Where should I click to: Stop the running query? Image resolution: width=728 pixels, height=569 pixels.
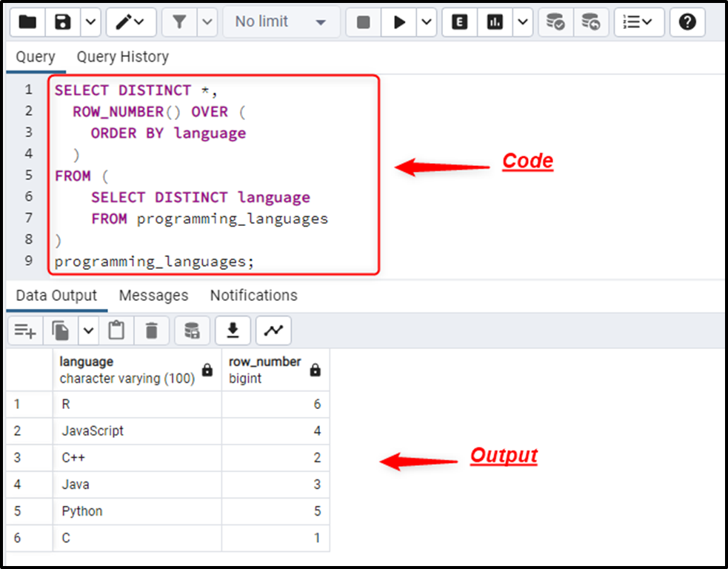(x=363, y=22)
